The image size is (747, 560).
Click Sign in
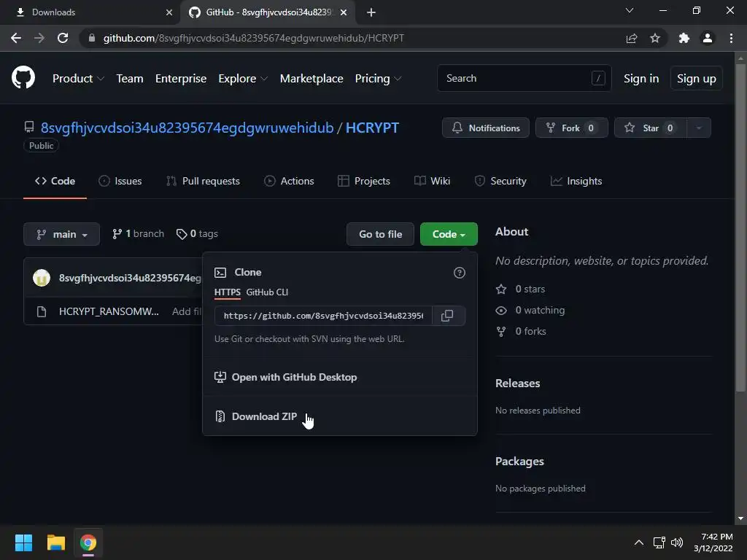tap(641, 79)
